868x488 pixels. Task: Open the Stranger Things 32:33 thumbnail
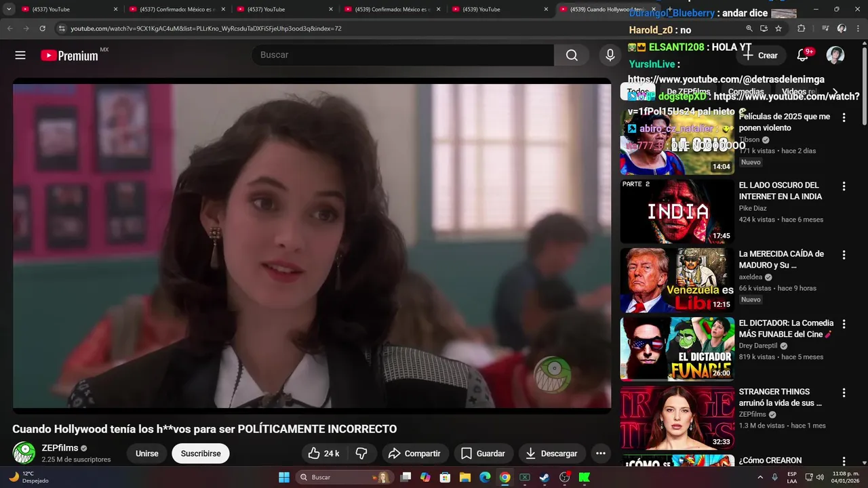[677, 418]
